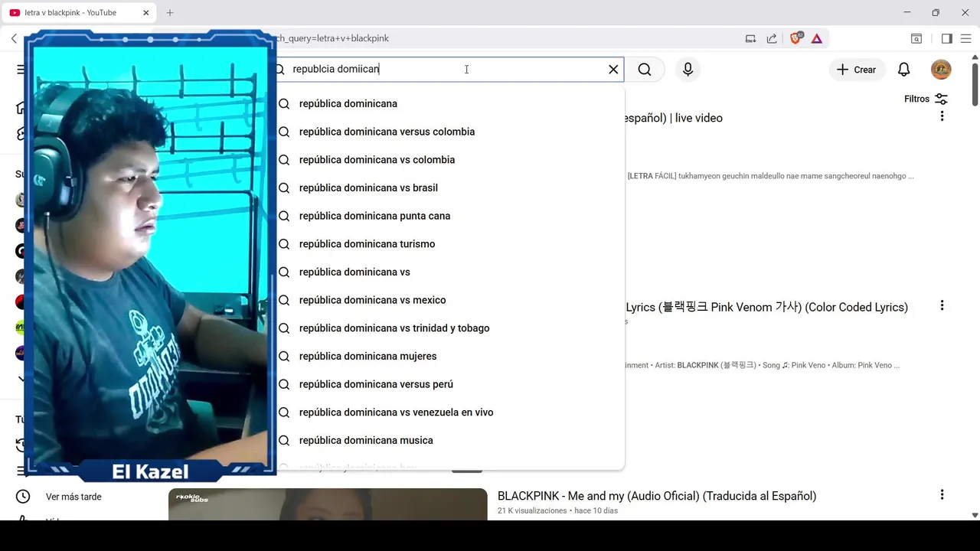Screen dimensions: 980x551
Task: Clear the search box with the X
Action: [613, 70]
